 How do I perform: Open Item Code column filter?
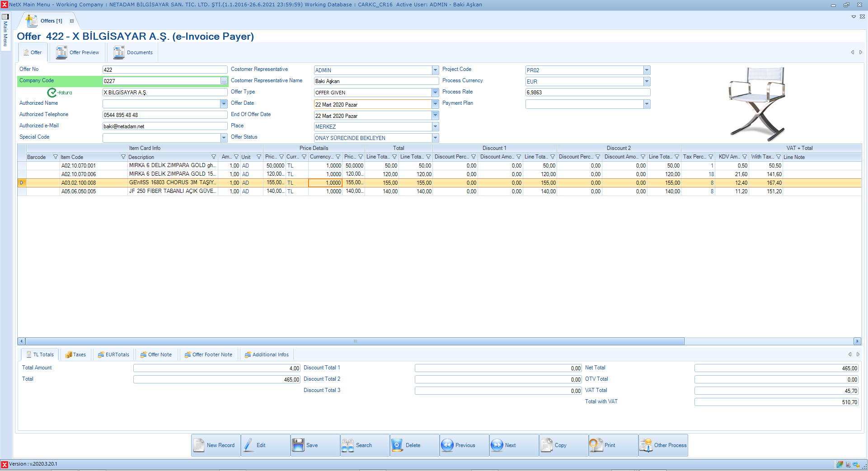[123, 157]
